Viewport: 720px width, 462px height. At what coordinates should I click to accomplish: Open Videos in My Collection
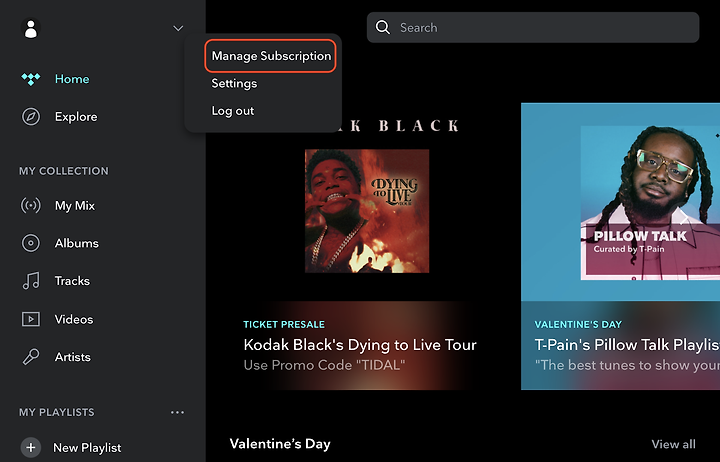[74, 319]
